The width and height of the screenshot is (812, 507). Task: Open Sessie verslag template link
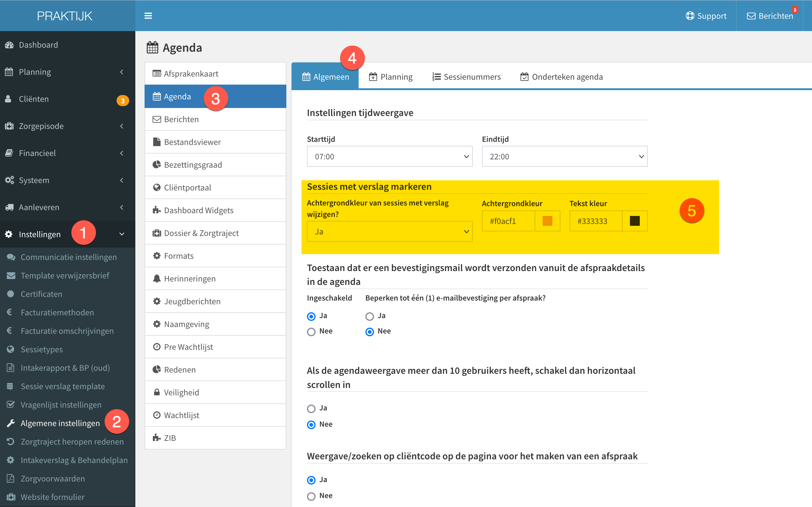63,386
